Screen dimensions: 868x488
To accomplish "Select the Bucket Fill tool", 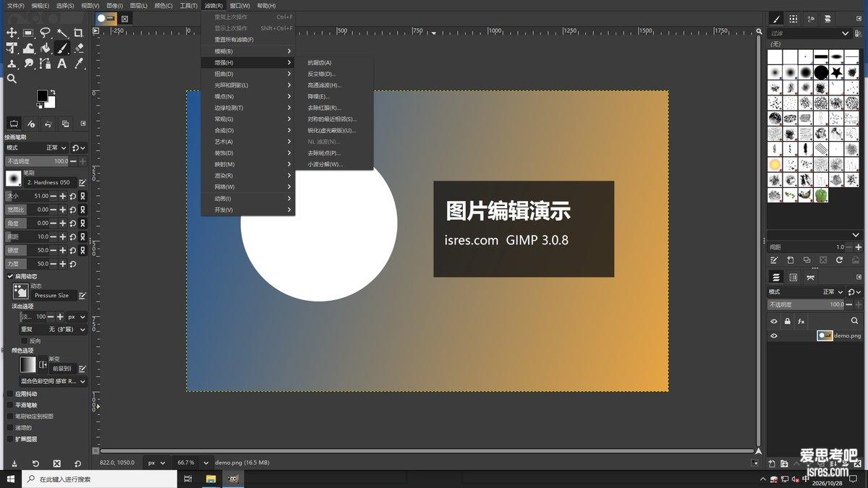I will tap(45, 48).
